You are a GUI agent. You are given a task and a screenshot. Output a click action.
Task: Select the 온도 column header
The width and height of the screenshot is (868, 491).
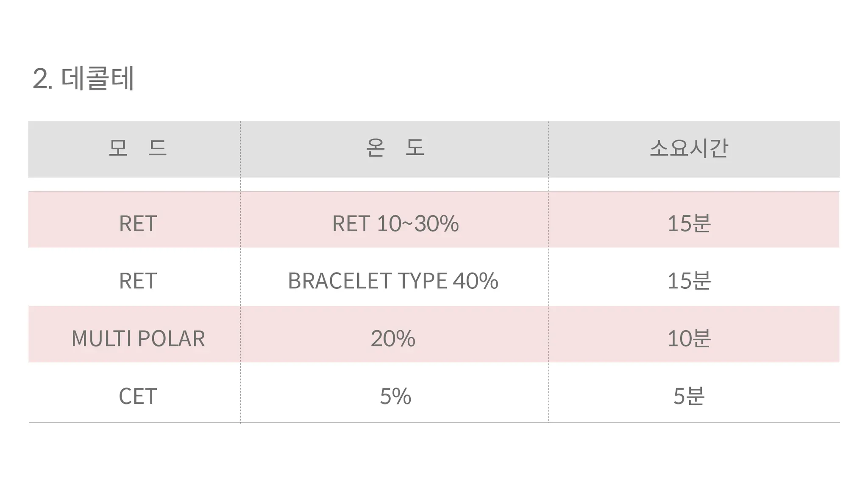(x=395, y=148)
